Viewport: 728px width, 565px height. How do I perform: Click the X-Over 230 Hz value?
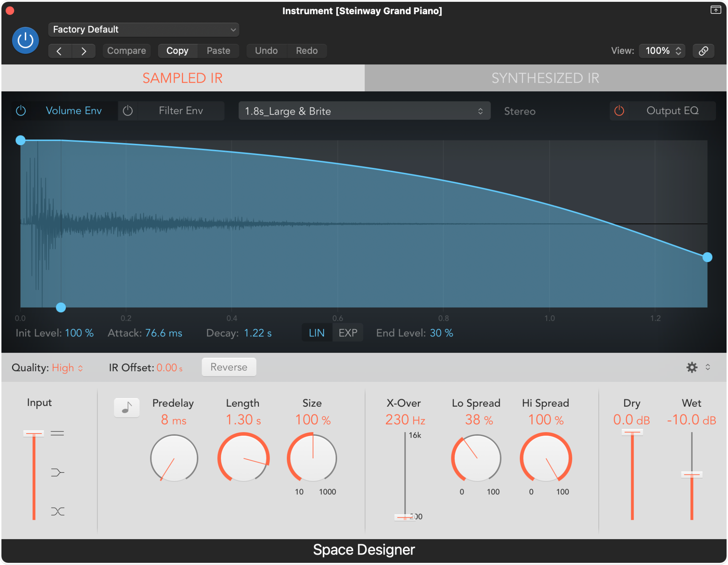tap(405, 420)
